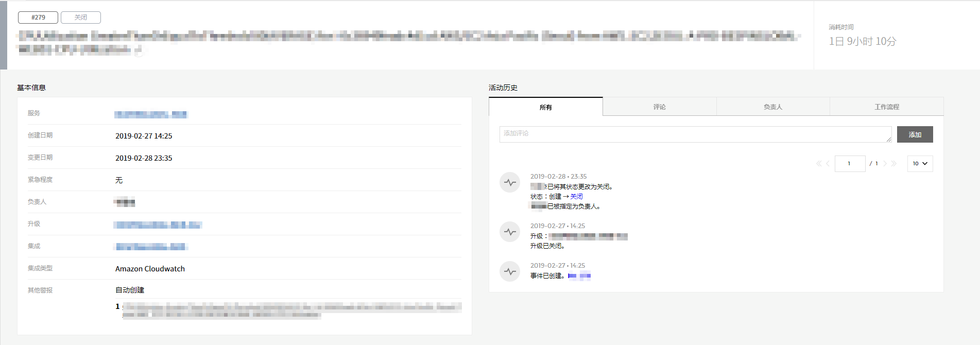Open the 工作流程 tab
The image size is (980, 345).
[x=886, y=107]
